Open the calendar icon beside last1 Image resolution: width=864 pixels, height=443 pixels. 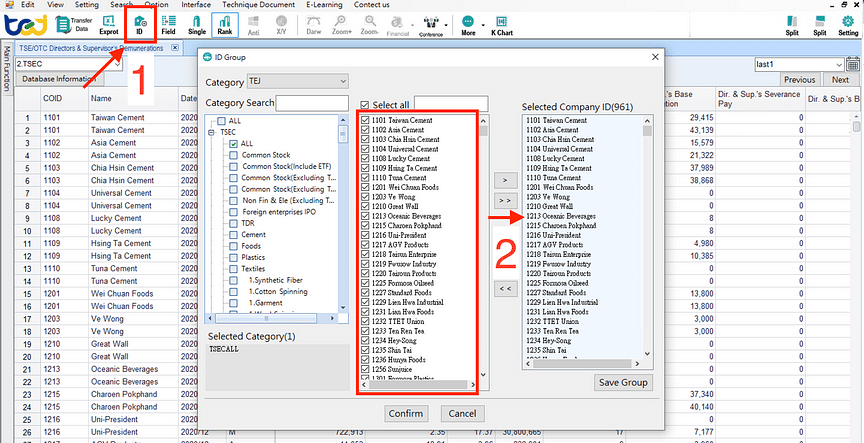pyautogui.click(x=853, y=64)
